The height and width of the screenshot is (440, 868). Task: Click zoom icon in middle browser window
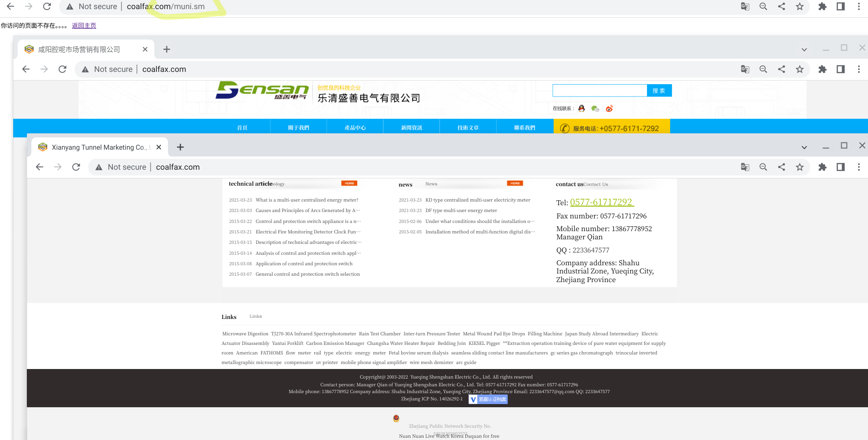pyautogui.click(x=763, y=69)
